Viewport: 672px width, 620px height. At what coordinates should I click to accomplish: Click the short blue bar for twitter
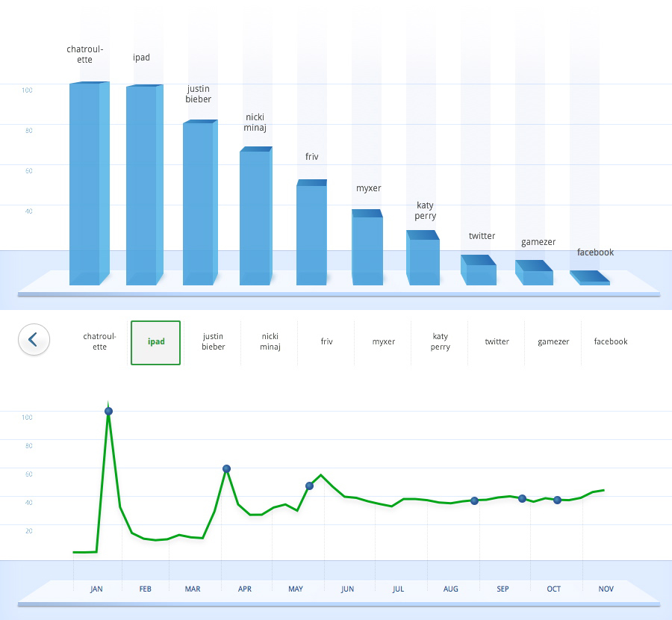point(479,270)
